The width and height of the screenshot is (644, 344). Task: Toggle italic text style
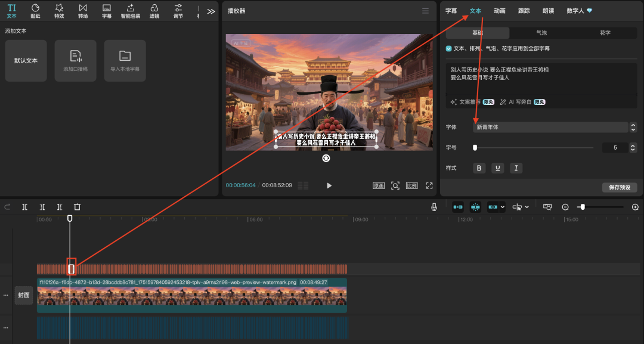coord(516,168)
